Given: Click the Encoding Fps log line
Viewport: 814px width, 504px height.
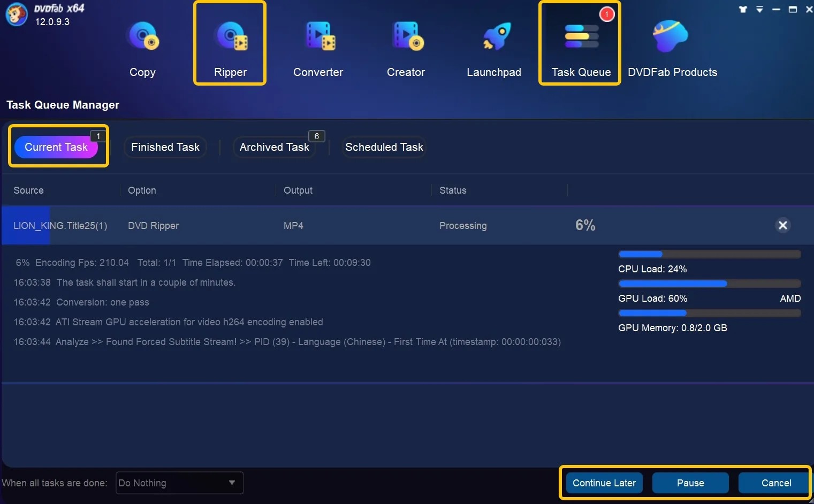Looking at the screenshot, I should click(x=193, y=263).
